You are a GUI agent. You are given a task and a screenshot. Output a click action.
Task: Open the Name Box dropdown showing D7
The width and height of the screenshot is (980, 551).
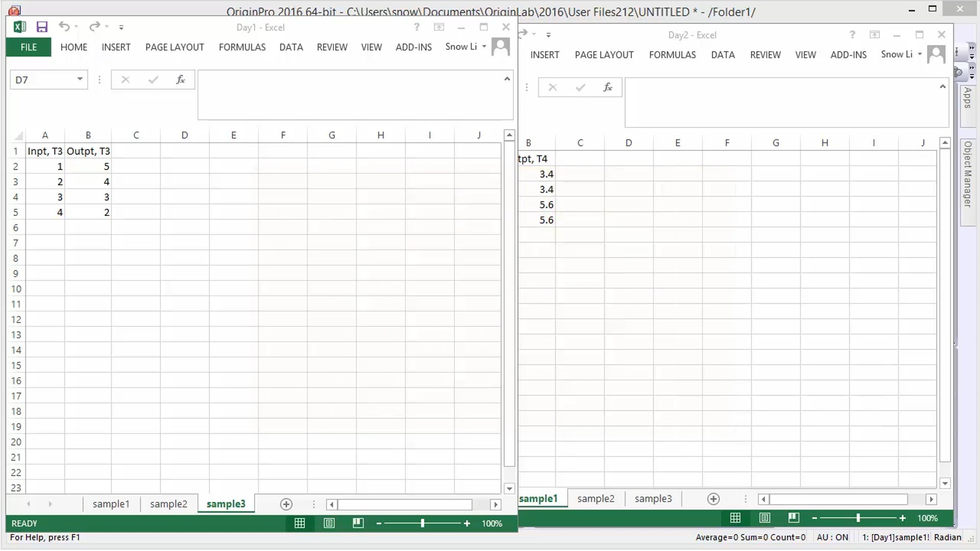pos(80,80)
